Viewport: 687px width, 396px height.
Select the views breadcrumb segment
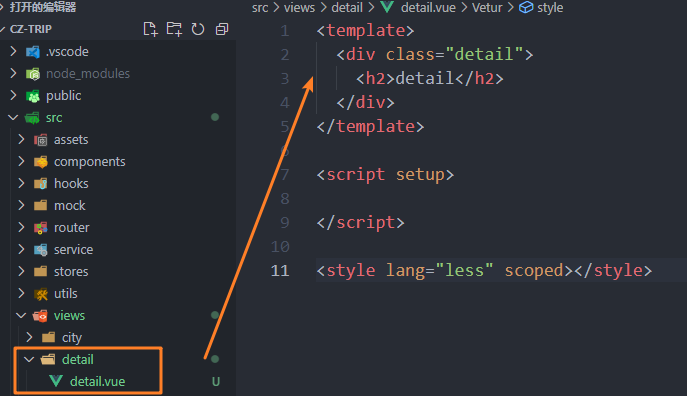click(299, 7)
